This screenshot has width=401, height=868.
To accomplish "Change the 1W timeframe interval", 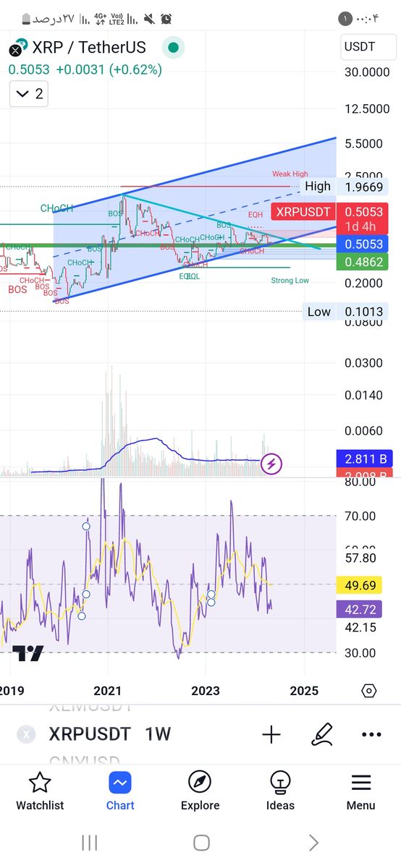I will coord(158,735).
